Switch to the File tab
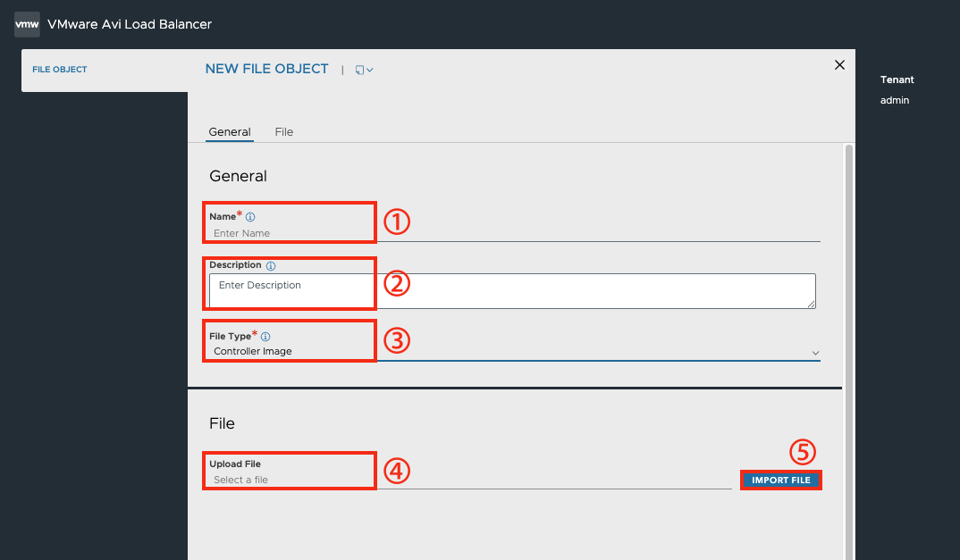 click(284, 131)
